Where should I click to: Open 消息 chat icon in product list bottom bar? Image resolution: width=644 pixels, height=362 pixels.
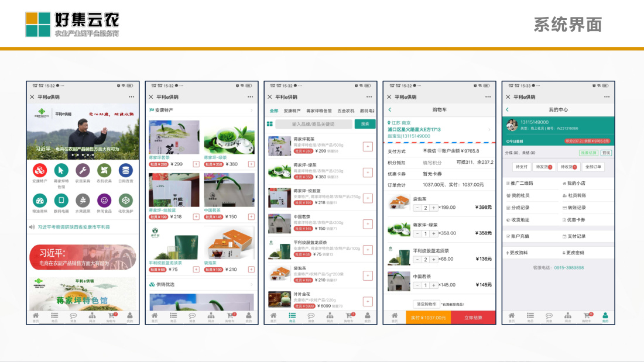[311, 317]
